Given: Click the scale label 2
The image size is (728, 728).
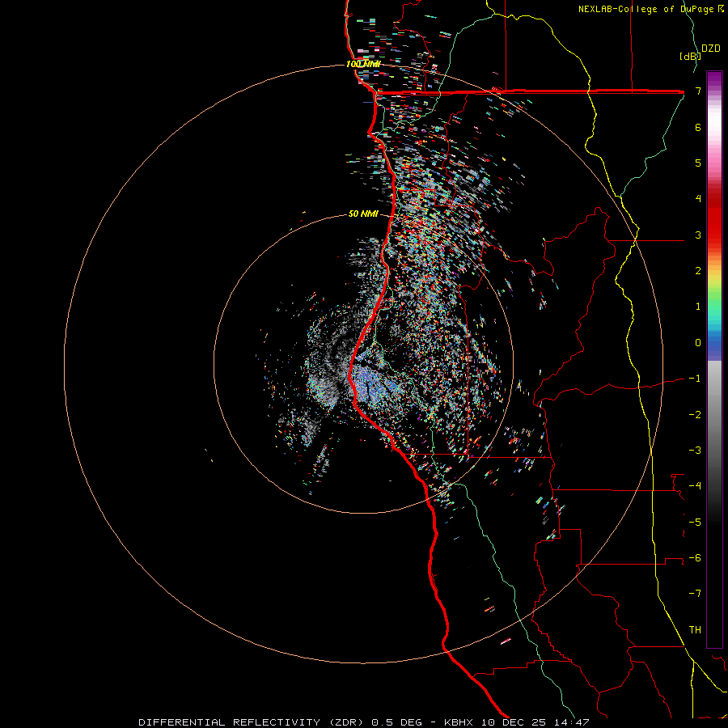Looking at the screenshot, I should click(x=698, y=271).
